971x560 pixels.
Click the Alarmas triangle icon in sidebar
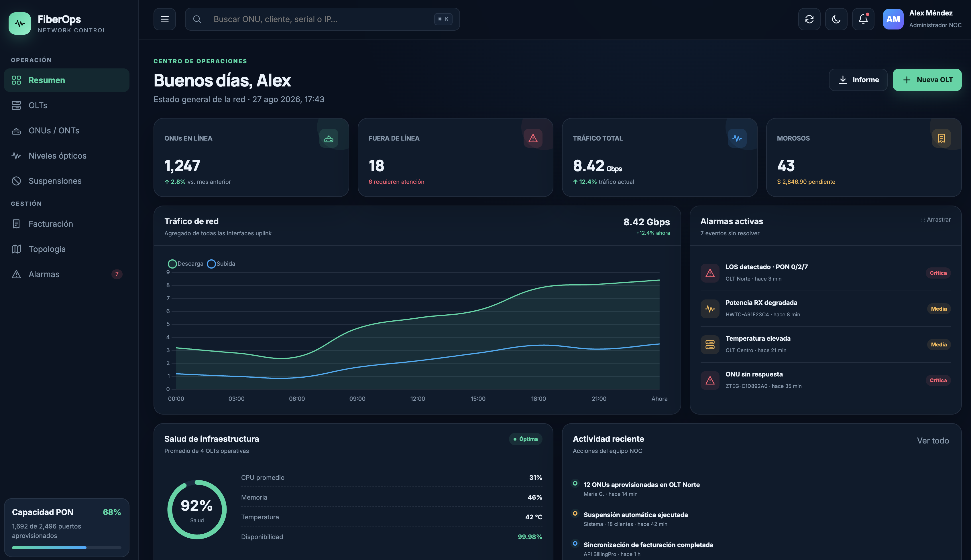tap(16, 274)
